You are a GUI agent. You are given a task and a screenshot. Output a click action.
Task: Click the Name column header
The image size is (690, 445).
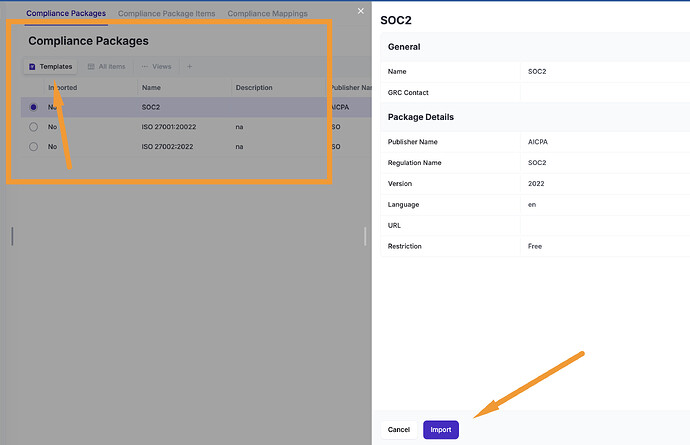click(151, 88)
